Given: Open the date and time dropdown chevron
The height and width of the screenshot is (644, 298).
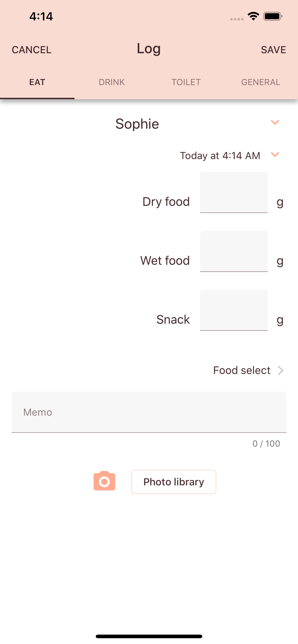Looking at the screenshot, I should 275,155.
